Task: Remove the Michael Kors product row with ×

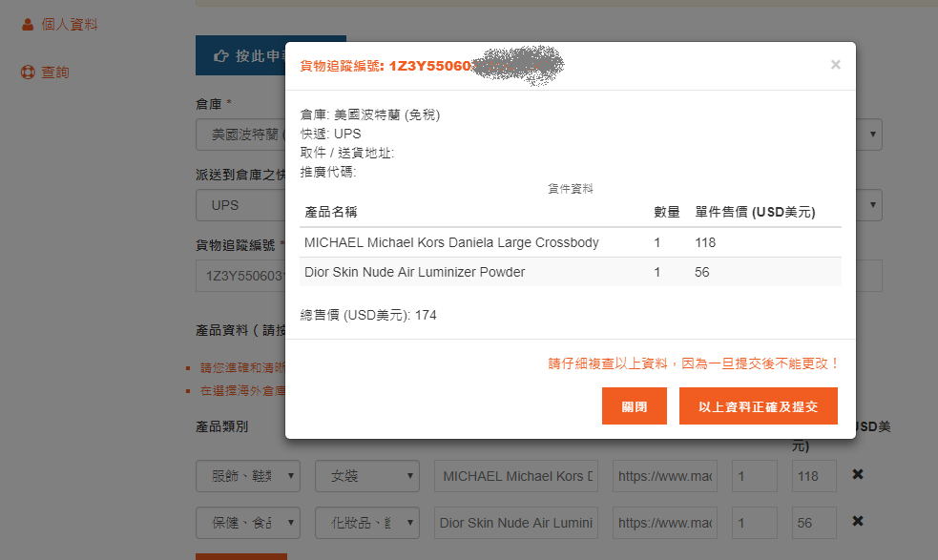Action: pyautogui.click(x=857, y=474)
